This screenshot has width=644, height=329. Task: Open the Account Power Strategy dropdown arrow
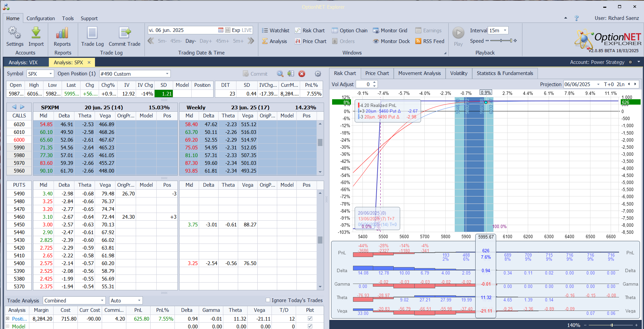click(639, 62)
